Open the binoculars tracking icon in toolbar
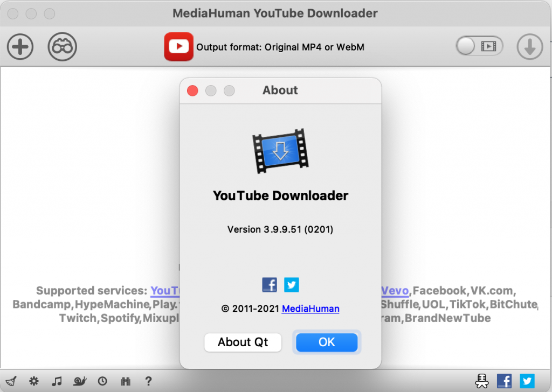 pos(63,46)
